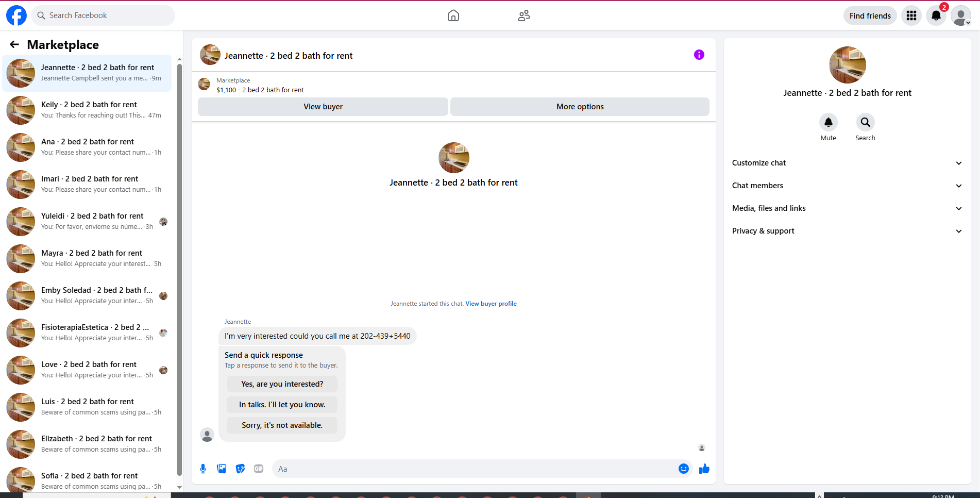Open the View buyer profile link
The height and width of the screenshot is (498, 980).
coord(491,304)
